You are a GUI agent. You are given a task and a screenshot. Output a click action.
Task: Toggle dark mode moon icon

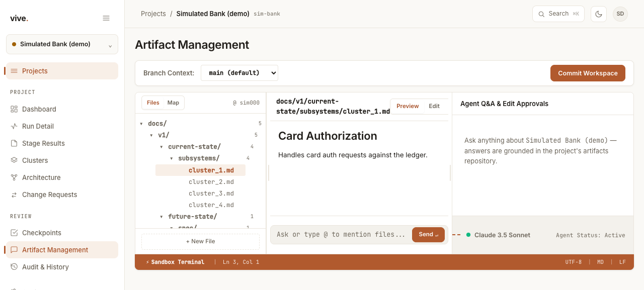(x=599, y=14)
